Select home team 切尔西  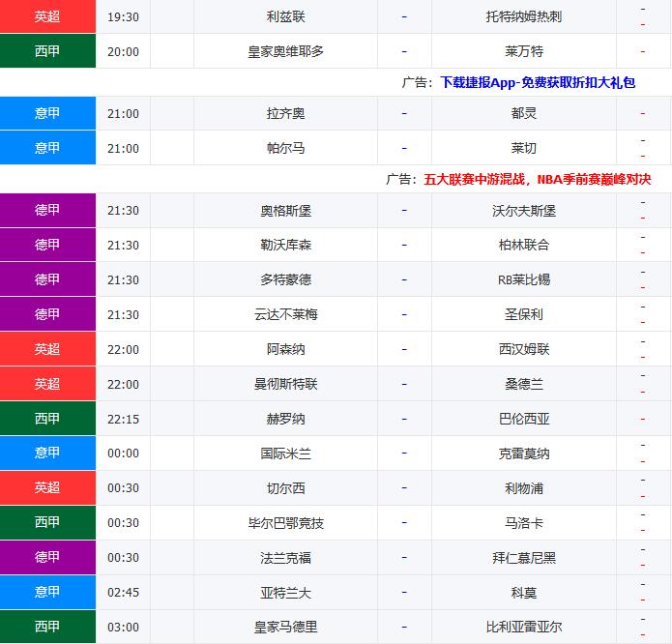(285, 488)
